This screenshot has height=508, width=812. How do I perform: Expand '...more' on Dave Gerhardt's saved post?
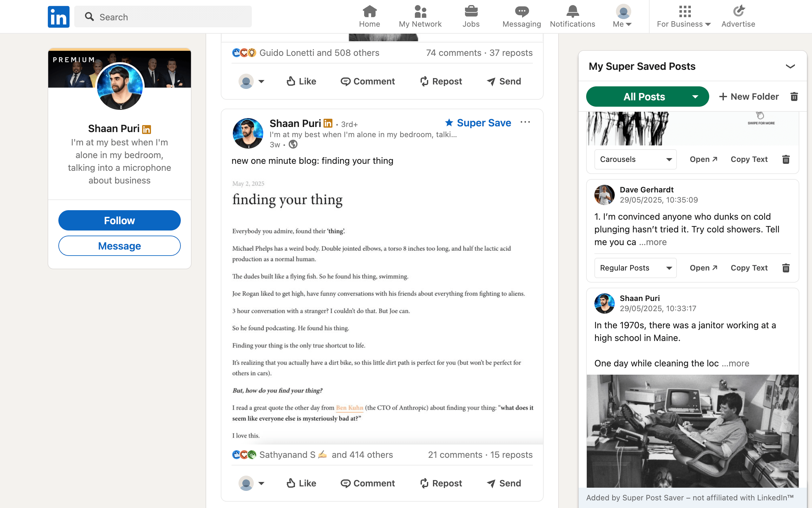[653, 242]
